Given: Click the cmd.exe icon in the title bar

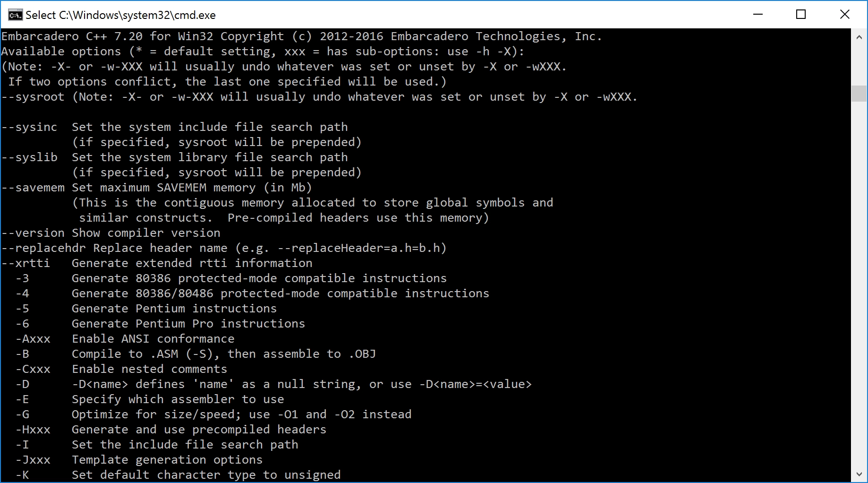Looking at the screenshot, I should (15, 15).
